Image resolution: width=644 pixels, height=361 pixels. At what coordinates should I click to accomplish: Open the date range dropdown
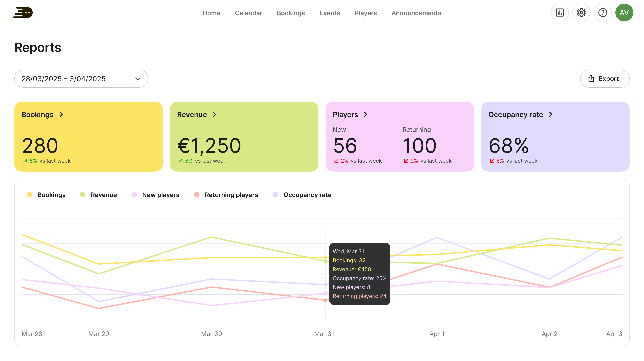coord(75,79)
